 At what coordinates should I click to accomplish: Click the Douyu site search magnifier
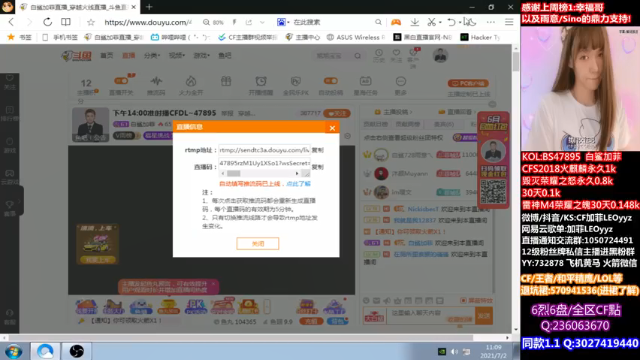coord(358,56)
